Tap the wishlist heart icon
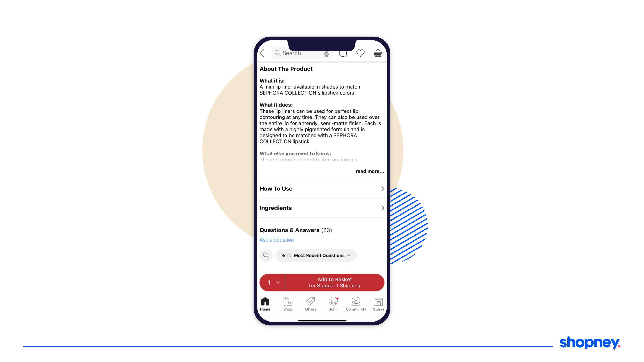Screen dimensions: 644x362 (360, 53)
